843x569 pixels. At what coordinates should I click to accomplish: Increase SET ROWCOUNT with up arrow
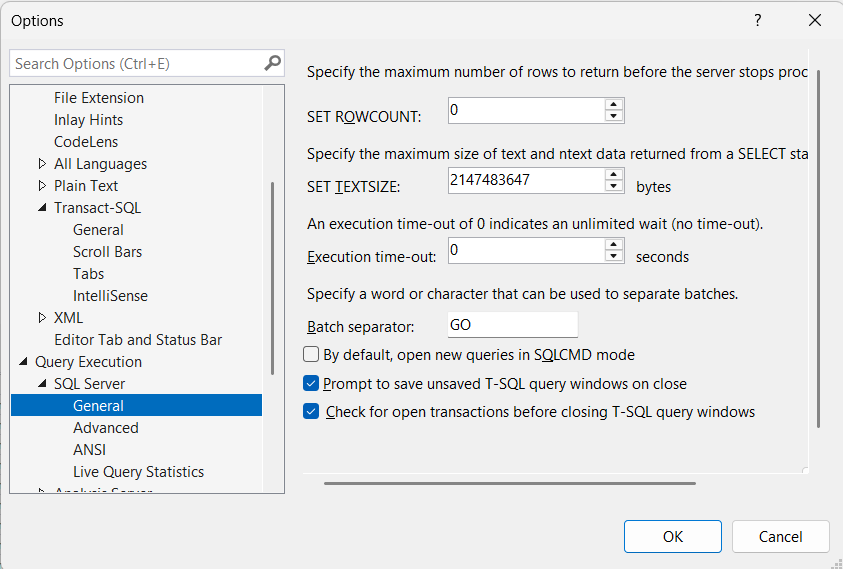pyautogui.click(x=613, y=104)
